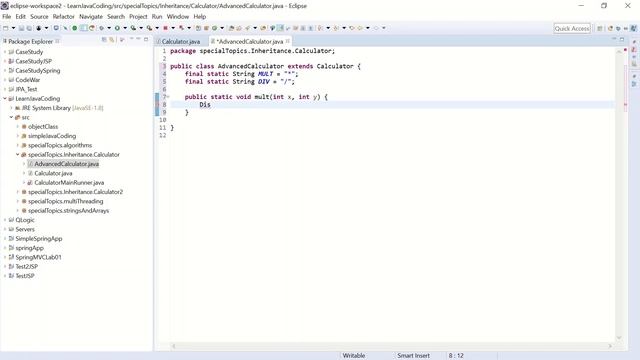Click the editor horizontal scrollbar right arrow

tap(610, 346)
